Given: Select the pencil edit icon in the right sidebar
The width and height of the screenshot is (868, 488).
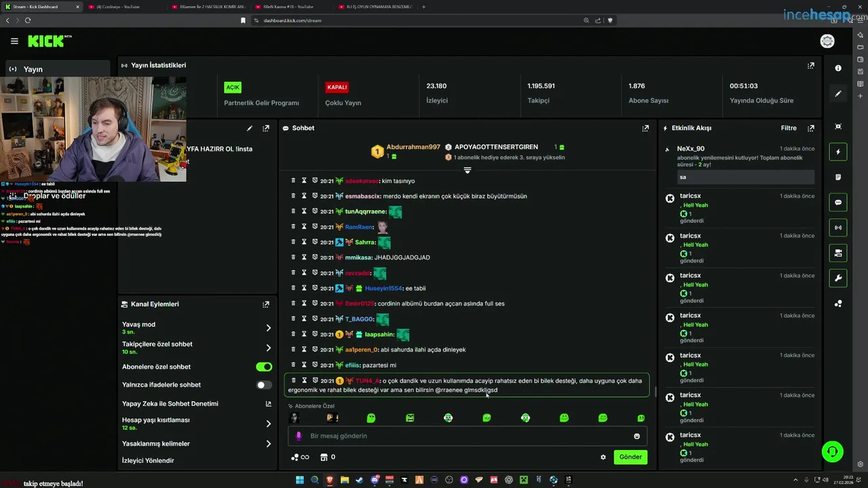Looking at the screenshot, I should [838, 94].
